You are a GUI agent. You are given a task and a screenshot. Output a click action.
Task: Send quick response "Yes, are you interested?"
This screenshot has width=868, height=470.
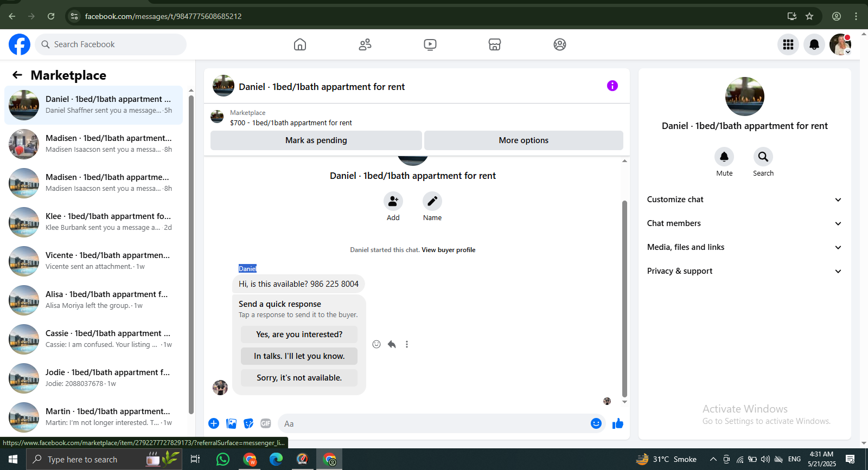tap(299, 334)
